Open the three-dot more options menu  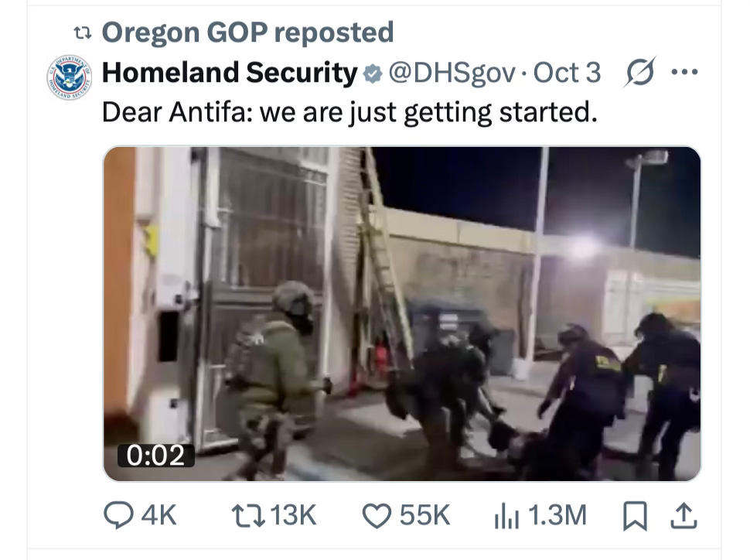point(684,72)
